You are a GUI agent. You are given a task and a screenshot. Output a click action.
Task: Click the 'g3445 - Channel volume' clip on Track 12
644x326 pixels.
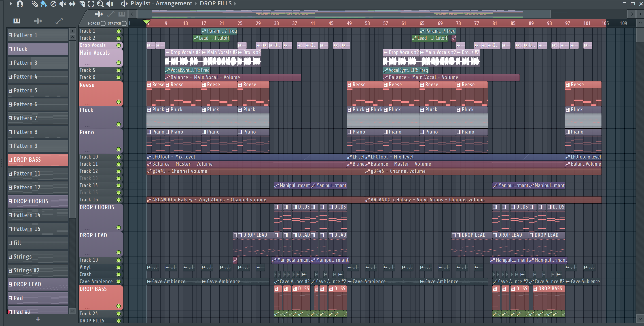256,171
